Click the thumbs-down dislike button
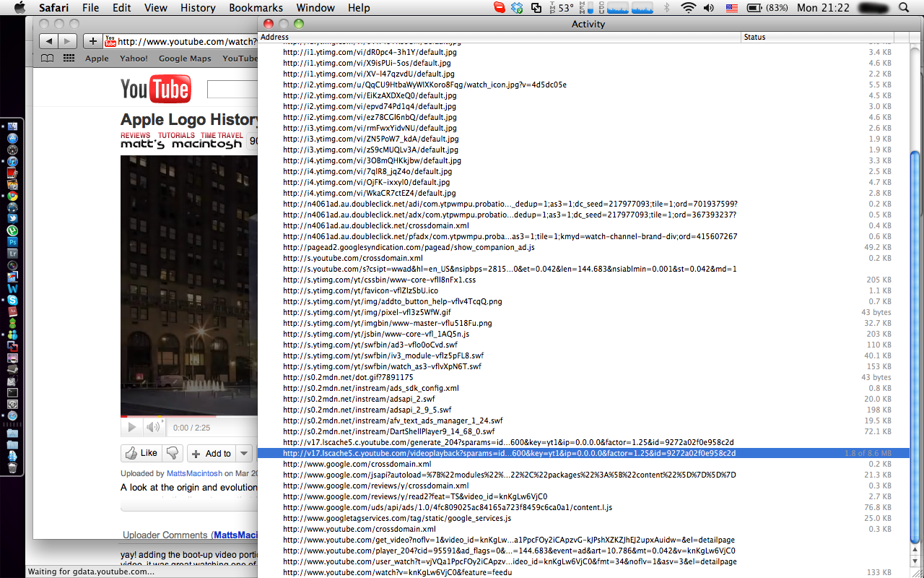 172,453
